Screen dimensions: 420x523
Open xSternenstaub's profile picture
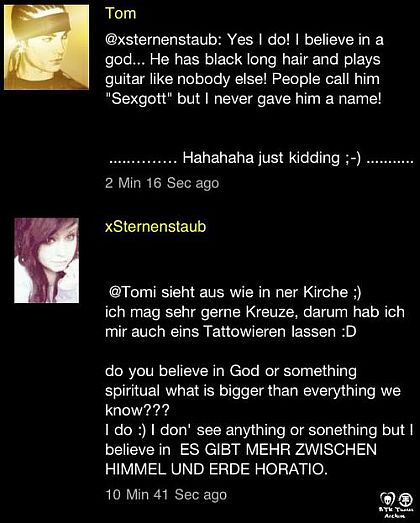(46, 260)
